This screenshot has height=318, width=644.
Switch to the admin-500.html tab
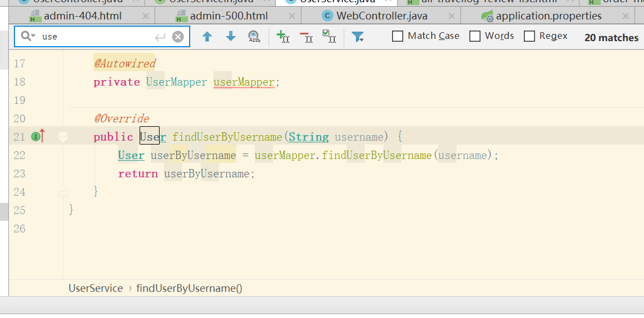click(229, 16)
